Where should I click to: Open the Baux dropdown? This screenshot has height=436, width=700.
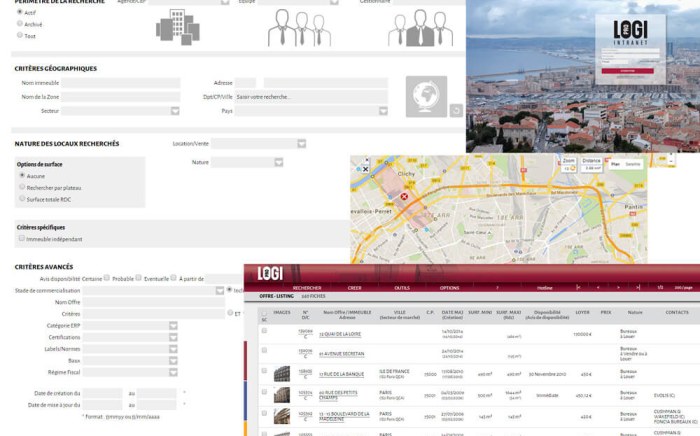(x=173, y=361)
